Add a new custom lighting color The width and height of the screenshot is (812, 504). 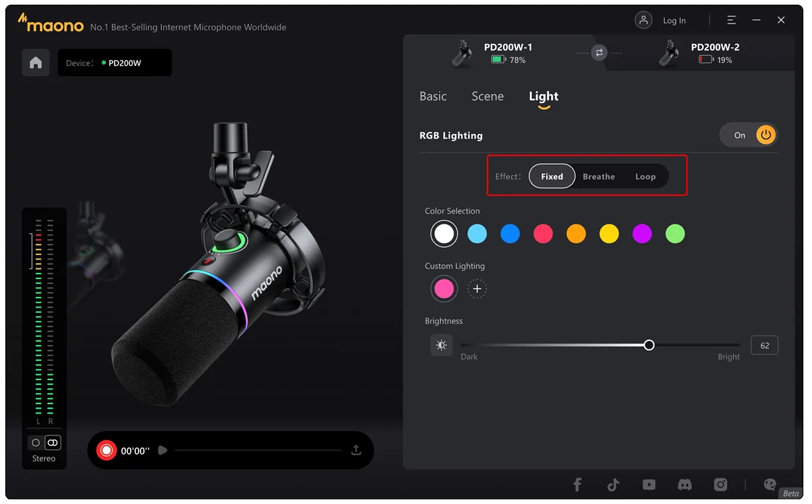477,289
